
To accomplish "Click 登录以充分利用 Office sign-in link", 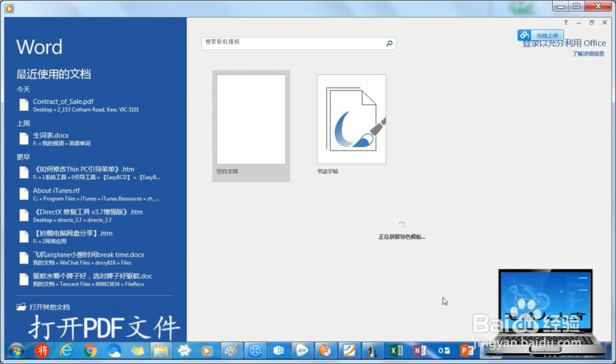I will point(564,43).
